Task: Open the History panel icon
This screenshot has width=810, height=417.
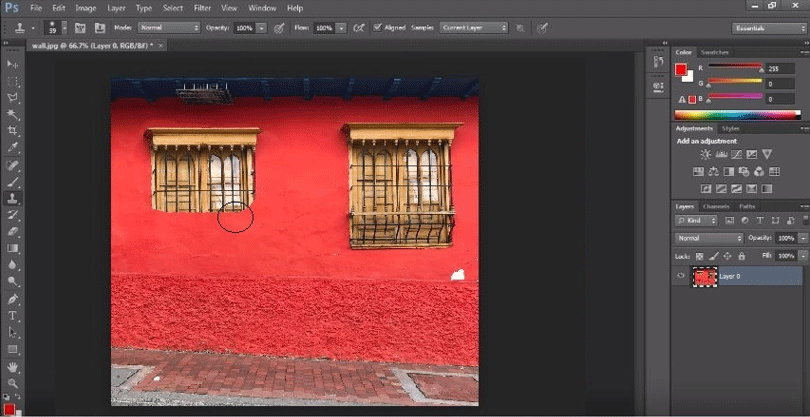Action: point(658,62)
